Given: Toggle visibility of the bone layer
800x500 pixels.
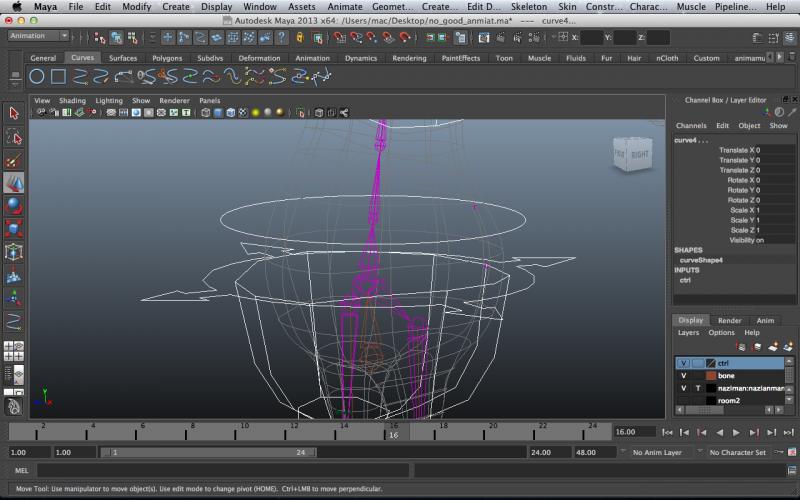Looking at the screenshot, I should pos(684,375).
